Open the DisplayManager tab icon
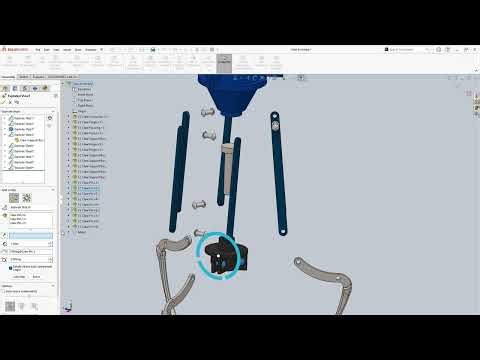This screenshot has width=480, height=360. click(x=45, y=88)
